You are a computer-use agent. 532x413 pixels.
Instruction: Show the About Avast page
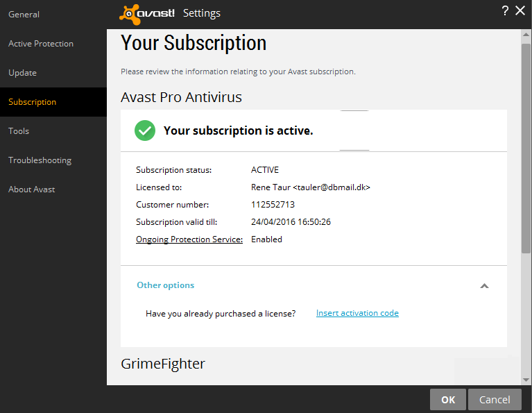point(32,189)
